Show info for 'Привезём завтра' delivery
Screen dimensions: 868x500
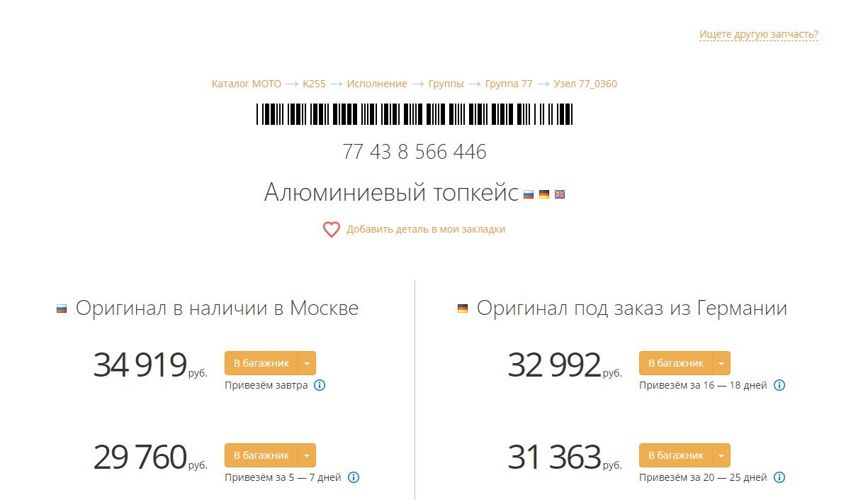click(320, 386)
